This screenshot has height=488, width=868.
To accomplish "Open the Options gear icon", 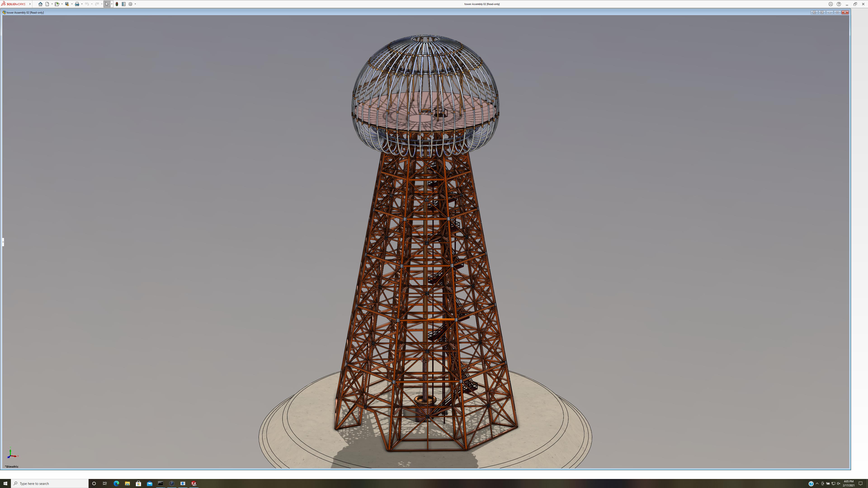I will coord(130,4).
